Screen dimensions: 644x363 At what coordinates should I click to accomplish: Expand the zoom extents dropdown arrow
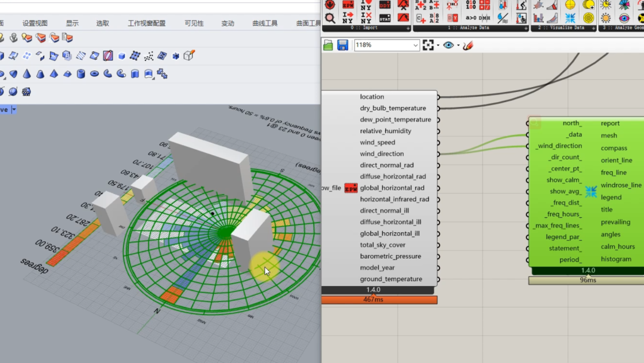tap(438, 45)
